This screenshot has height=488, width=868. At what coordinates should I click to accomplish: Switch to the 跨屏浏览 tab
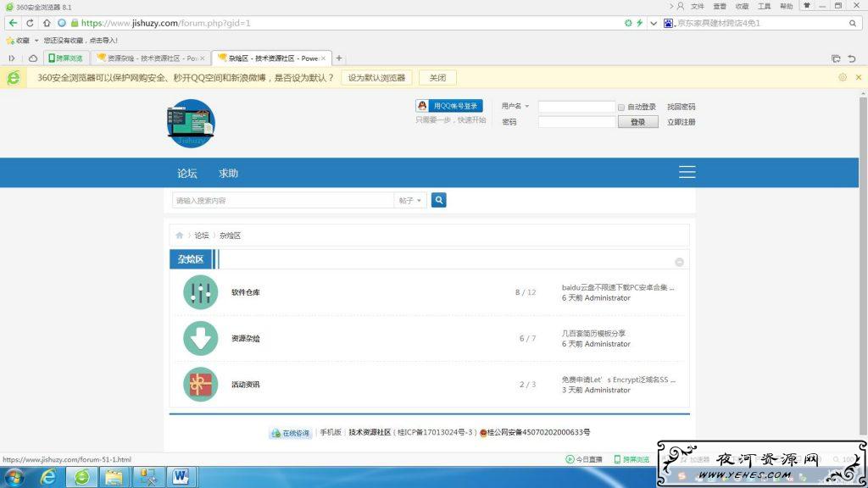pos(65,58)
